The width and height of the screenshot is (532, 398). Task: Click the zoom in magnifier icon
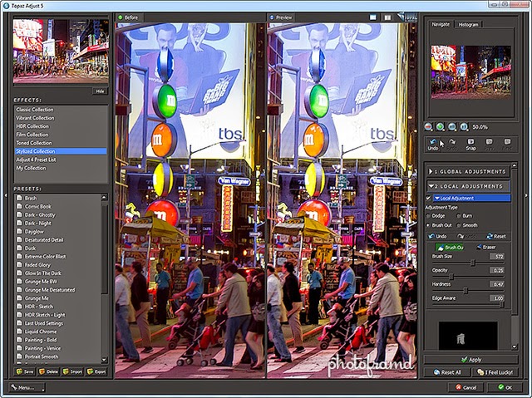pos(441,127)
